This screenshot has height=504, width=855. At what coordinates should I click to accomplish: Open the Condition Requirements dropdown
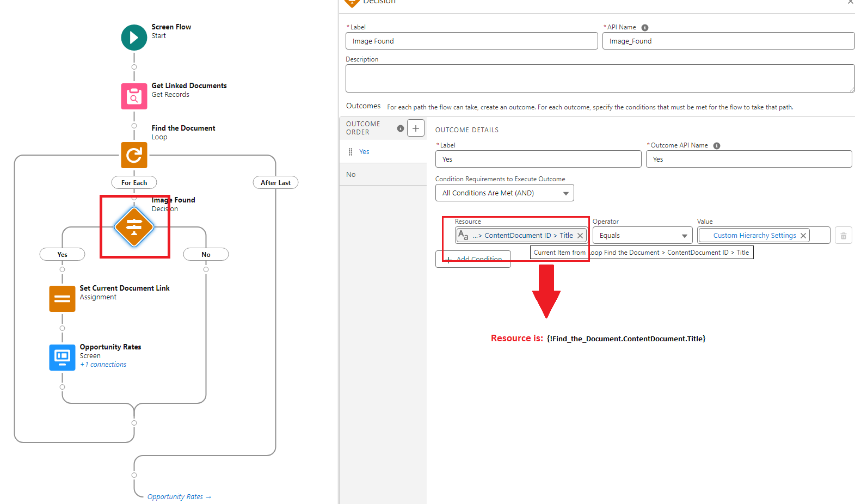point(504,193)
